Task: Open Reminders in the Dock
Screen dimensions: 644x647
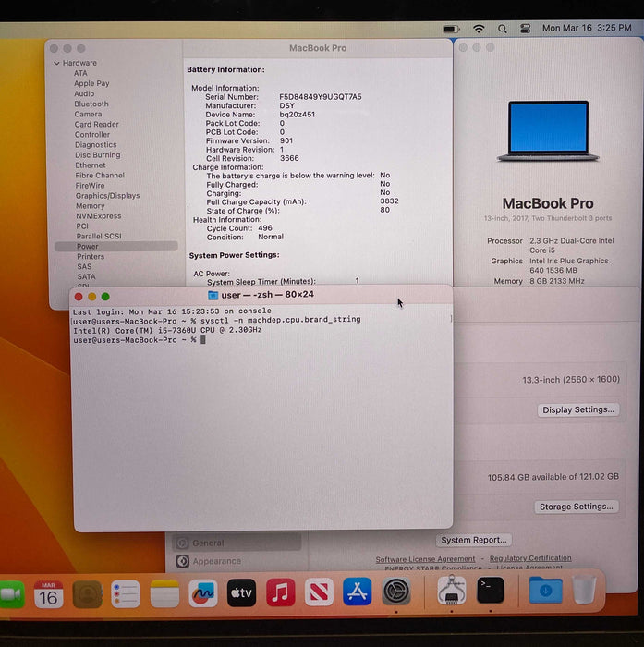Action: pyautogui.click(x=126, y=594)
